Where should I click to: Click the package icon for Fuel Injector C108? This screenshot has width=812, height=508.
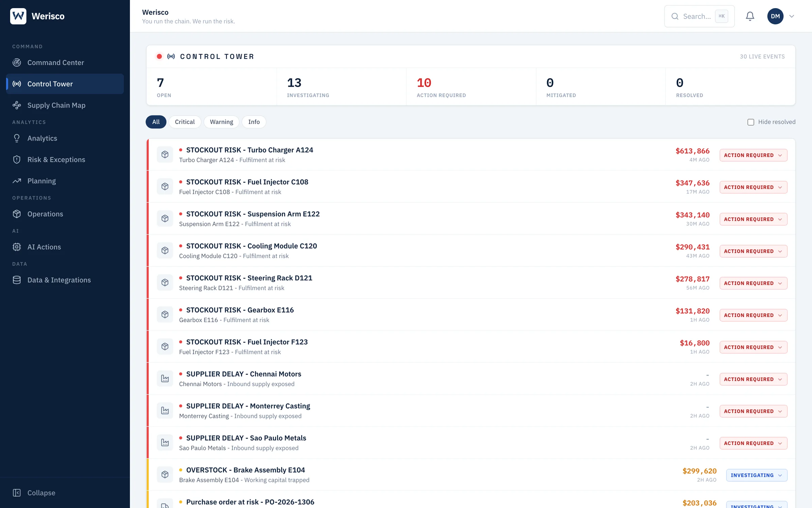pyautogui.click(x=165, y=187)
